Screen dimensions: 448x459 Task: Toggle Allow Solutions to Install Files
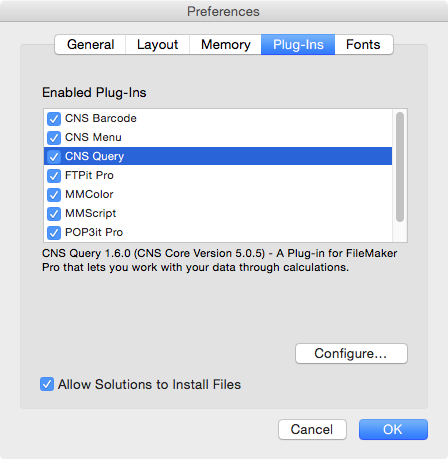coord(47,384)
